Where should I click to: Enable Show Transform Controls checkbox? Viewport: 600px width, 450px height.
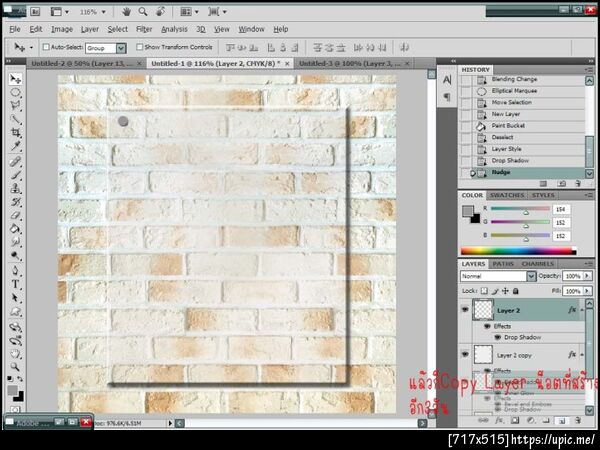140,47
